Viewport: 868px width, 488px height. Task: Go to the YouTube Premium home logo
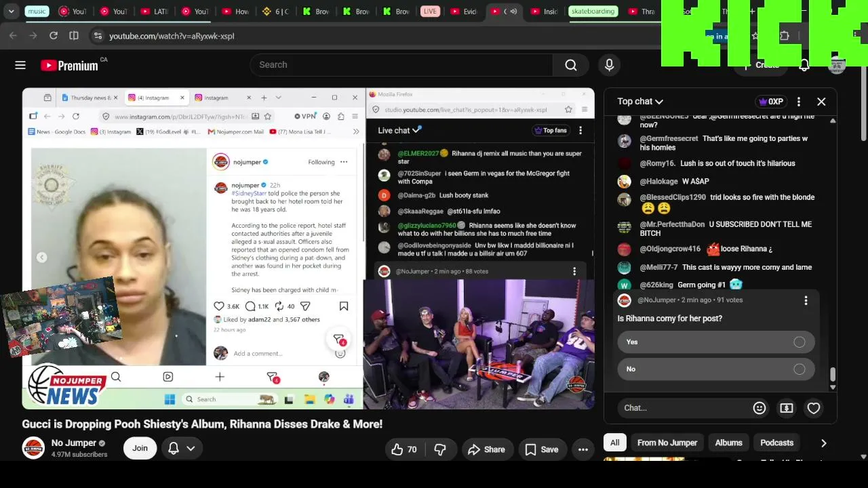69,65
